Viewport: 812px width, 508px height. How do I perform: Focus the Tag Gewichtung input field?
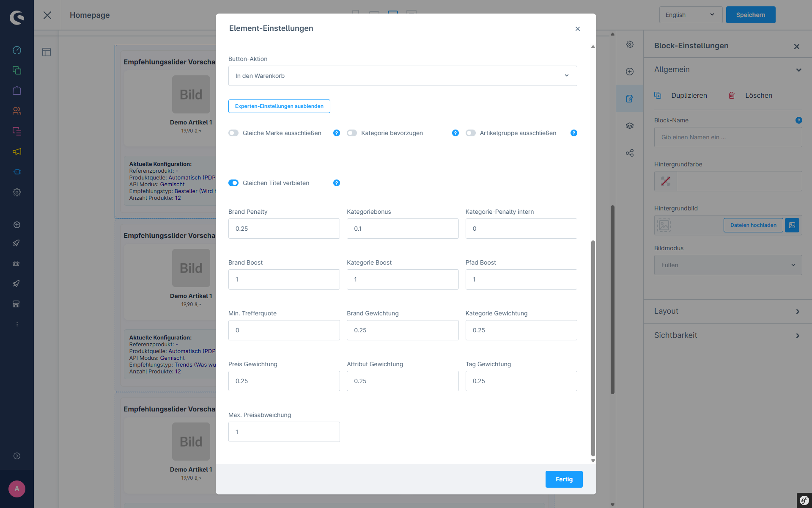tap(521, 381)
